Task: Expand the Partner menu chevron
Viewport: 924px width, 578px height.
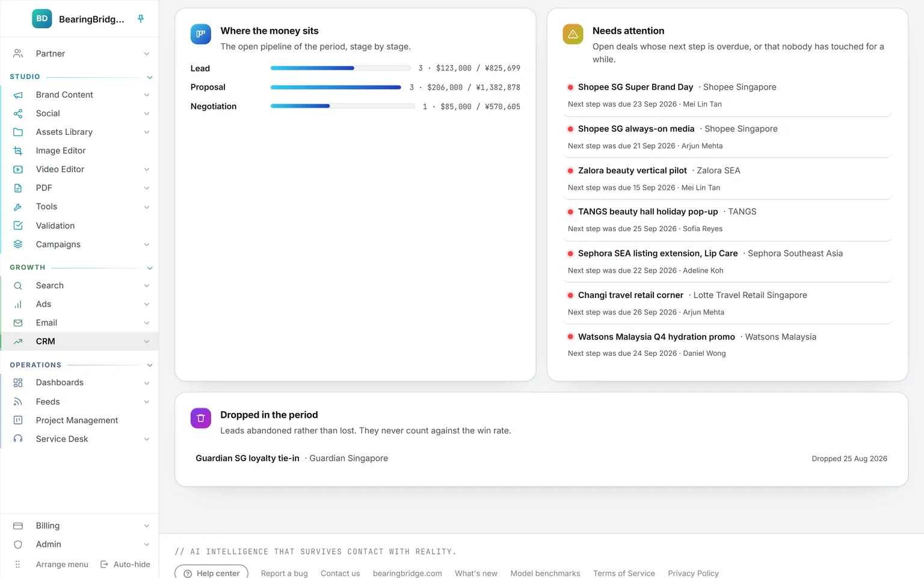Action: point(147,54)
